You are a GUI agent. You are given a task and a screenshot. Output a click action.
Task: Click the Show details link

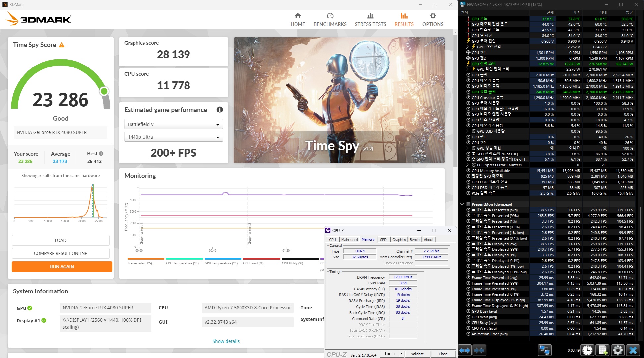click(x=226, y=341)
